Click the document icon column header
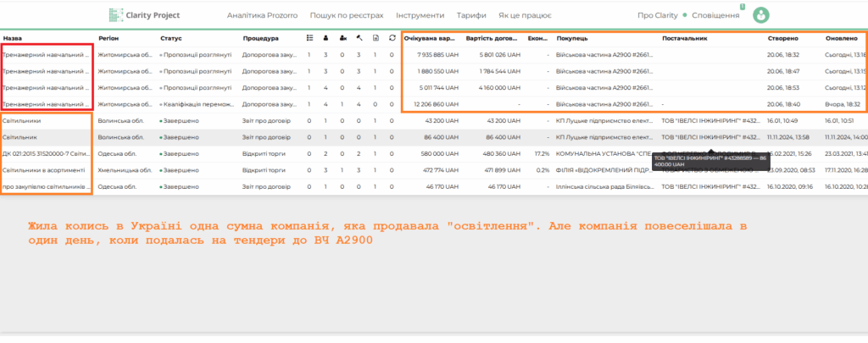This screenshot has height=343, width=868. pos(376,38)
